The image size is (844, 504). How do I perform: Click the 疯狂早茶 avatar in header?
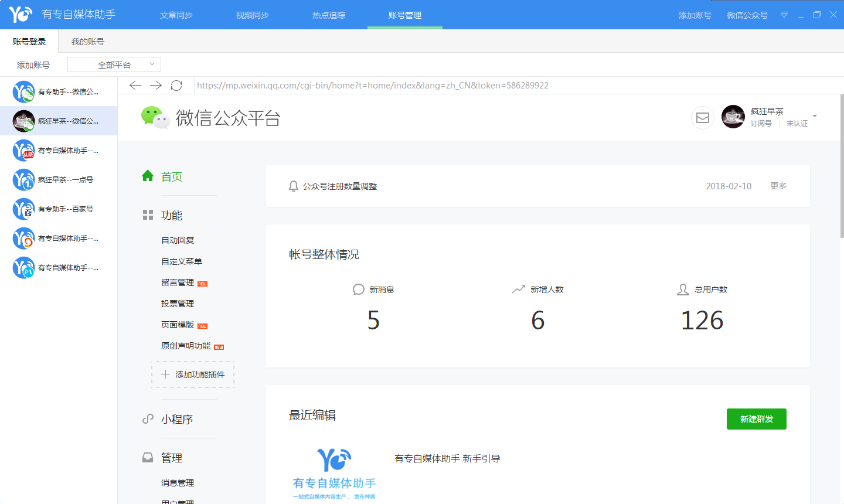click(x=733, y=117)
